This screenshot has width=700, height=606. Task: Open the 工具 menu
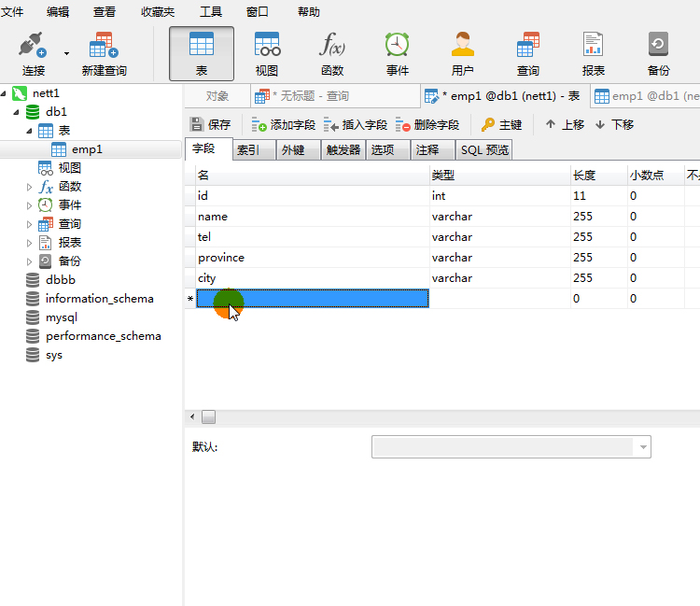point(211,11)
